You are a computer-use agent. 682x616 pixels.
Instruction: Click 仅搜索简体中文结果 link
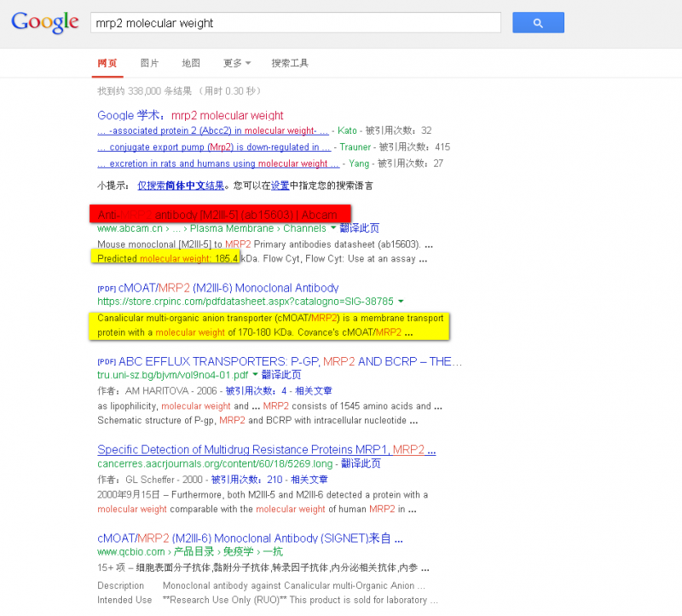click(181, 186)
